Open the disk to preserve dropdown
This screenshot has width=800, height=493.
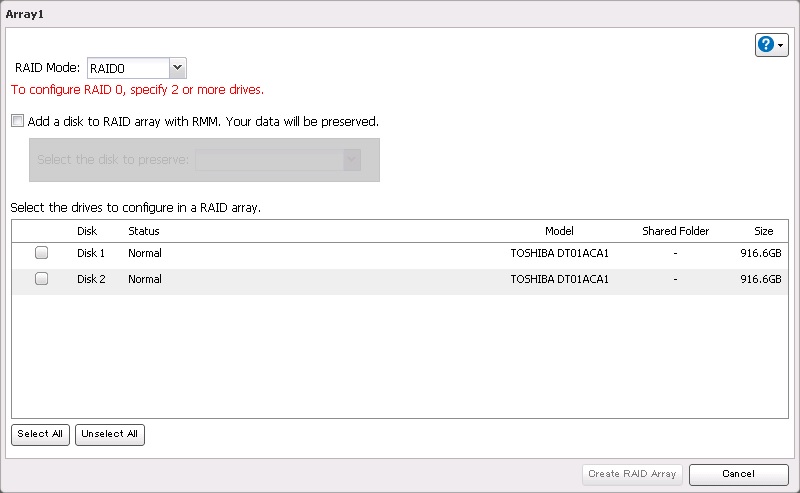[351, 159]
